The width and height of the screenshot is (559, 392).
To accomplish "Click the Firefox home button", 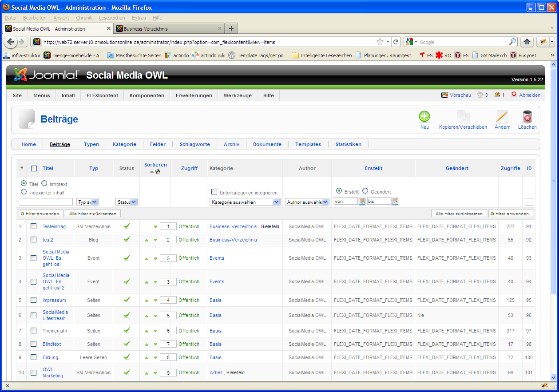I will pyautogui.click(x=527, y=42).
